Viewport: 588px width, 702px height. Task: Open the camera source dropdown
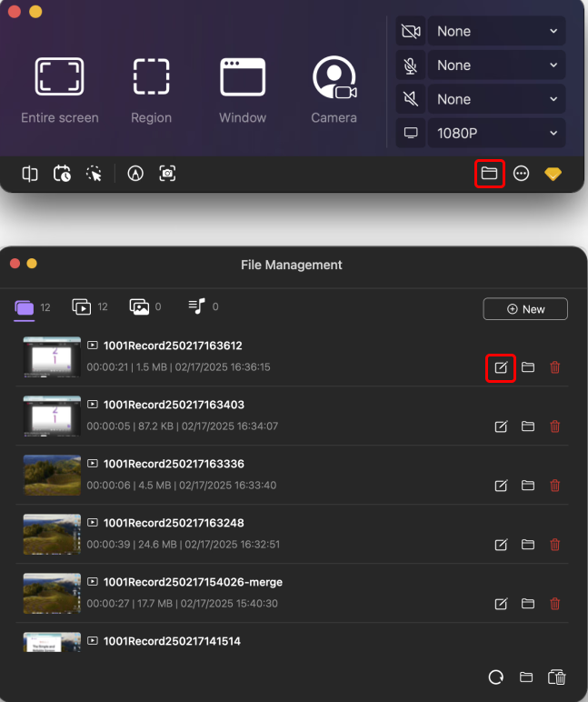coord(497,31)
